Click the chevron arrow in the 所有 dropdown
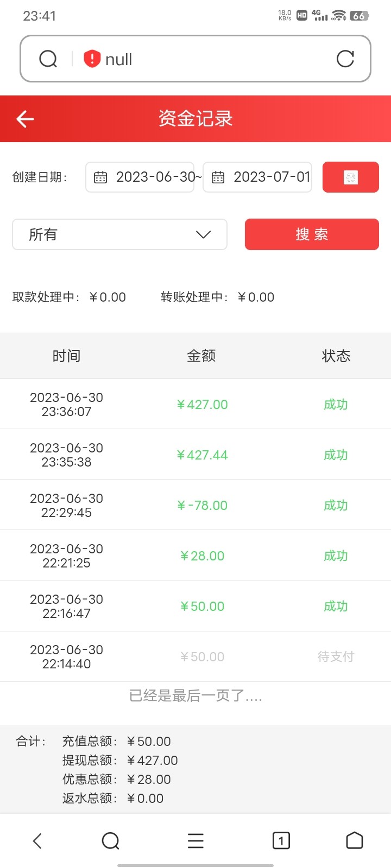Screen dimensions: 391x868 tap(203, 234)
